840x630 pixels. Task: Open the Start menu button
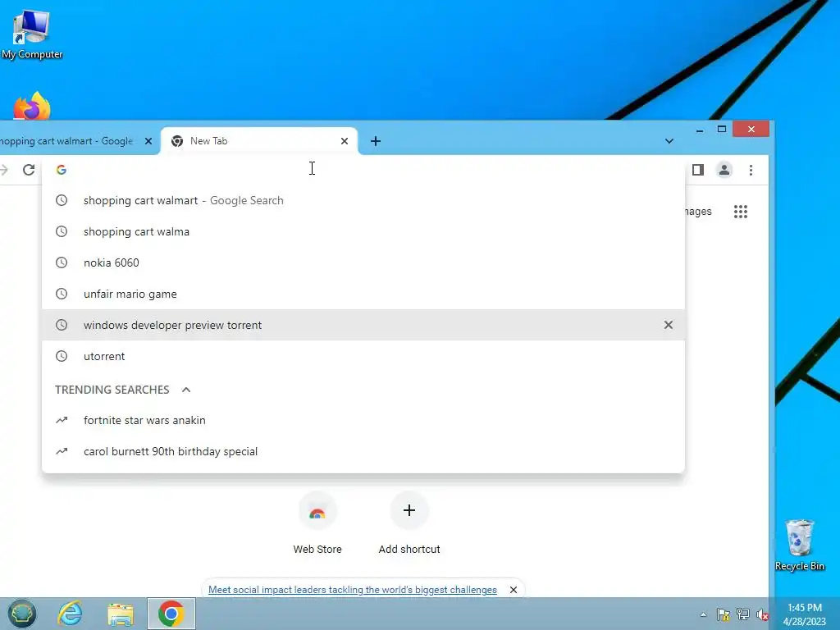click(22, 614)
